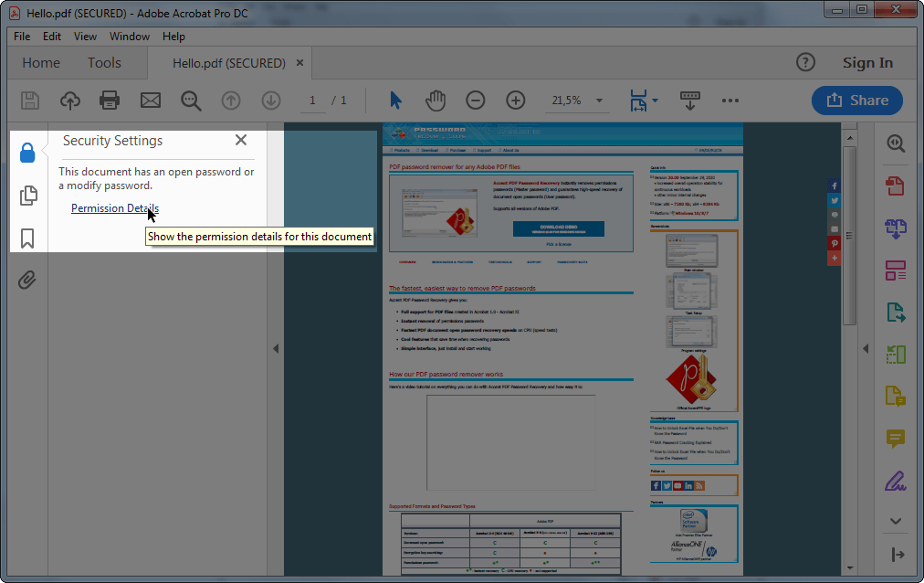Click the blue Share button
Image resolution: width=924 pixels, height=583 pixels.
857,101
